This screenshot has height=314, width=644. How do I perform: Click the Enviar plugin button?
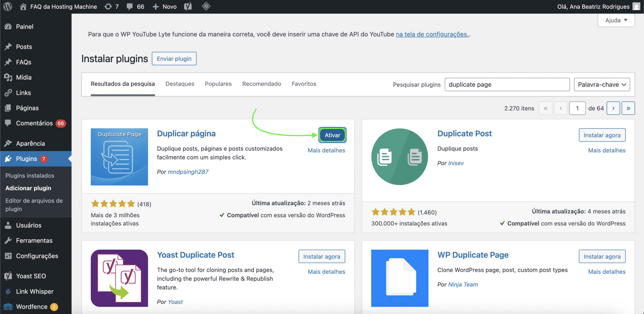tap(174, 59)
